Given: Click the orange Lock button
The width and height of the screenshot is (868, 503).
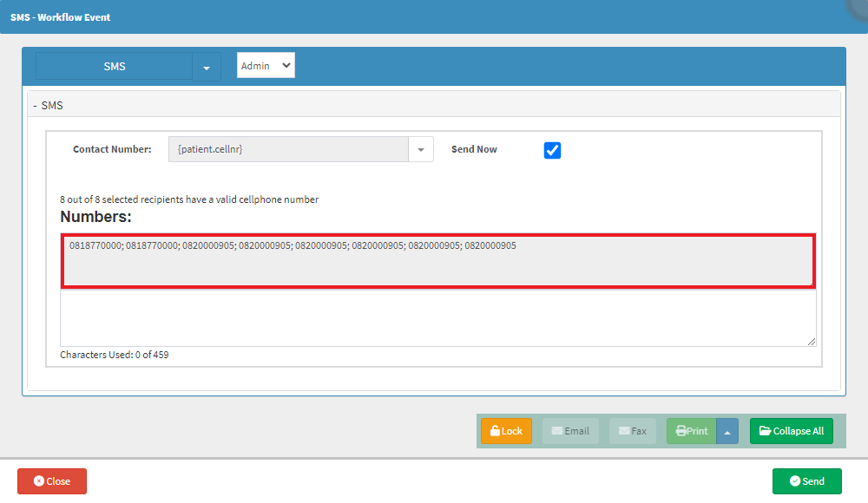Looking at the screenshot, I should [506, 431].
